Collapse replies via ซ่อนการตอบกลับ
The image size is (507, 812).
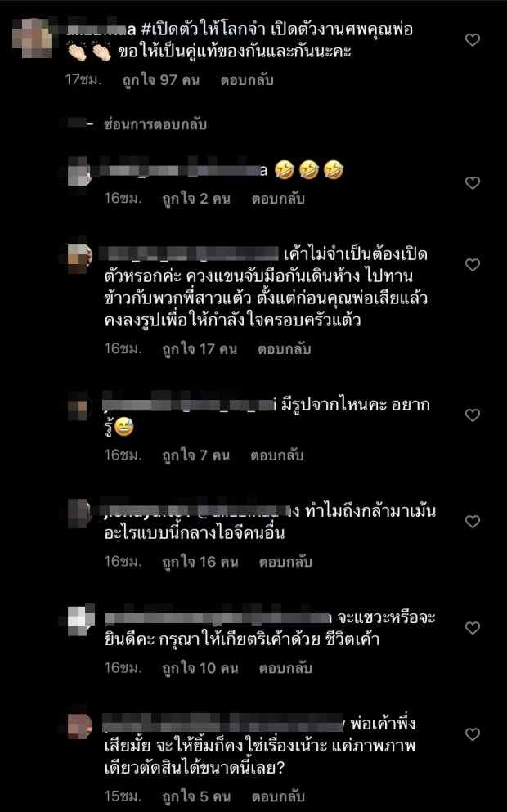coord(155,124)
